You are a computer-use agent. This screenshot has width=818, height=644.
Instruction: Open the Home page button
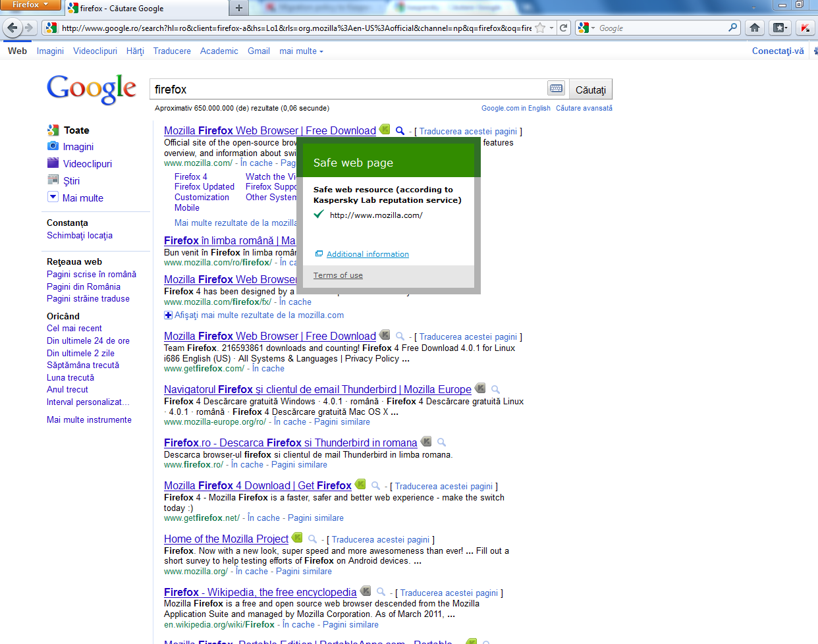(755, 28)
